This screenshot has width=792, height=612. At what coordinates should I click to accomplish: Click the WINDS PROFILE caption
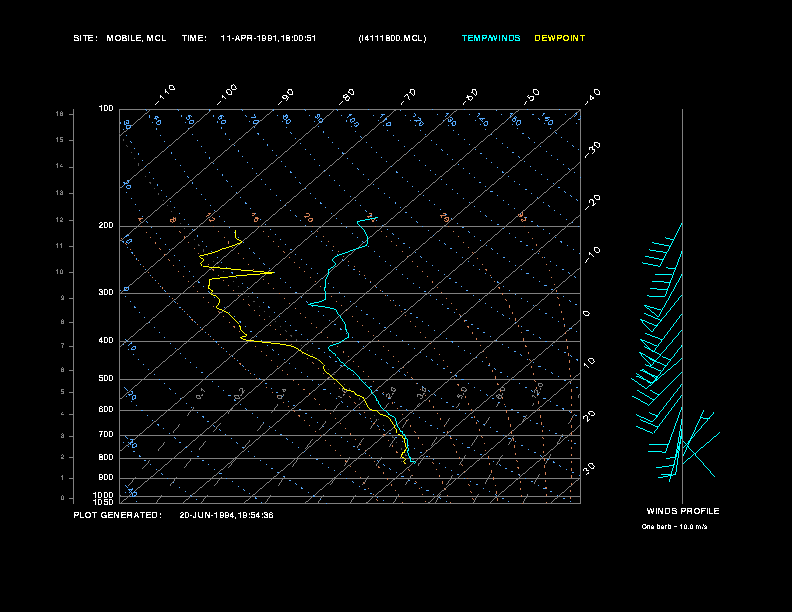[683, 511]
